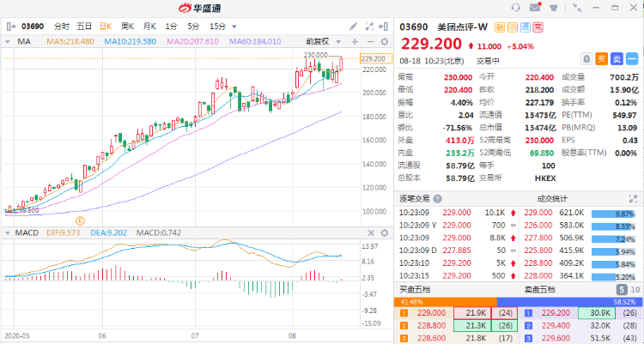The image size is (644, 344).
Task: Zoom in the chart with plus icon
Action: (355, 42)
